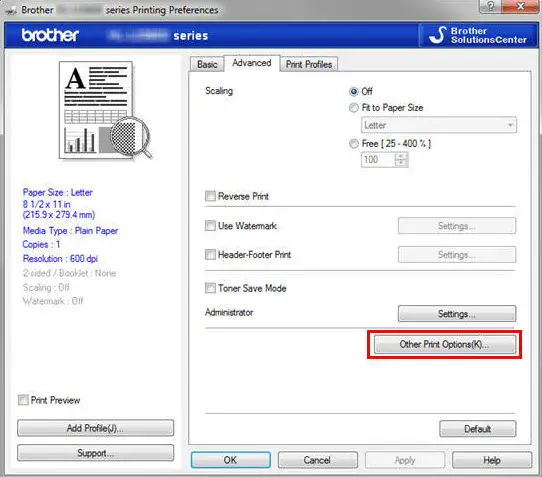This screenshot has height=477, width=542.
Task: Decrease scaling percentage with down arrow
Action: click(x=401, y=163)
